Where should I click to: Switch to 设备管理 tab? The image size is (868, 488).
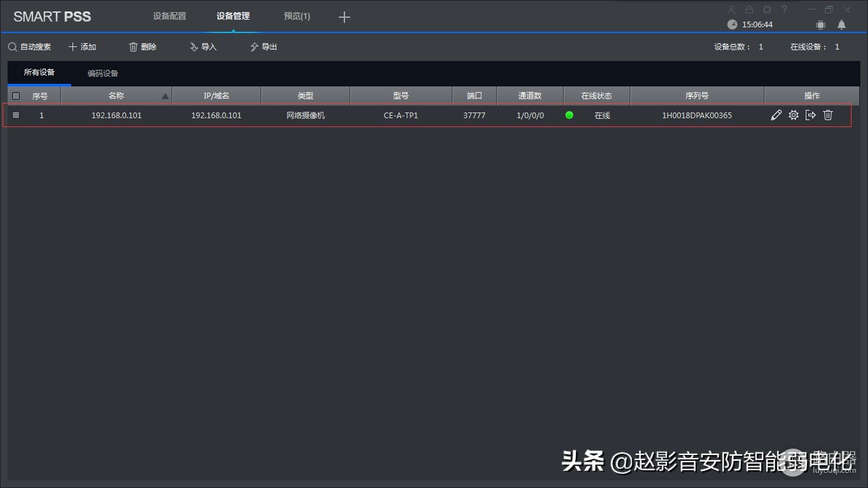point(233,16)
